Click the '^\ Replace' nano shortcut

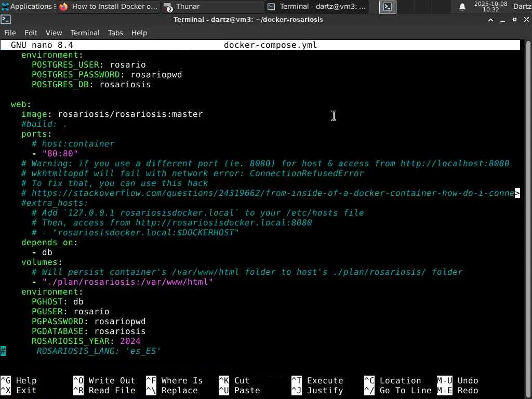click(171, 391)
